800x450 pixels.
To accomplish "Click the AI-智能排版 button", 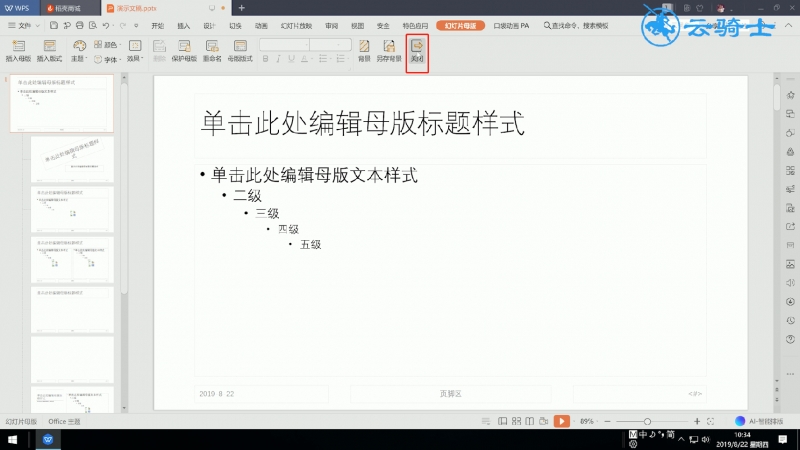I will 759,421.
